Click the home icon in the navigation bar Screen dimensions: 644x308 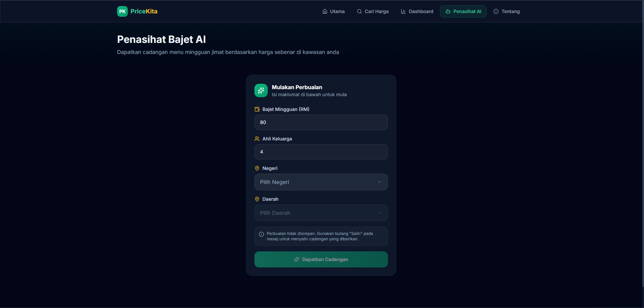[325, 11]
